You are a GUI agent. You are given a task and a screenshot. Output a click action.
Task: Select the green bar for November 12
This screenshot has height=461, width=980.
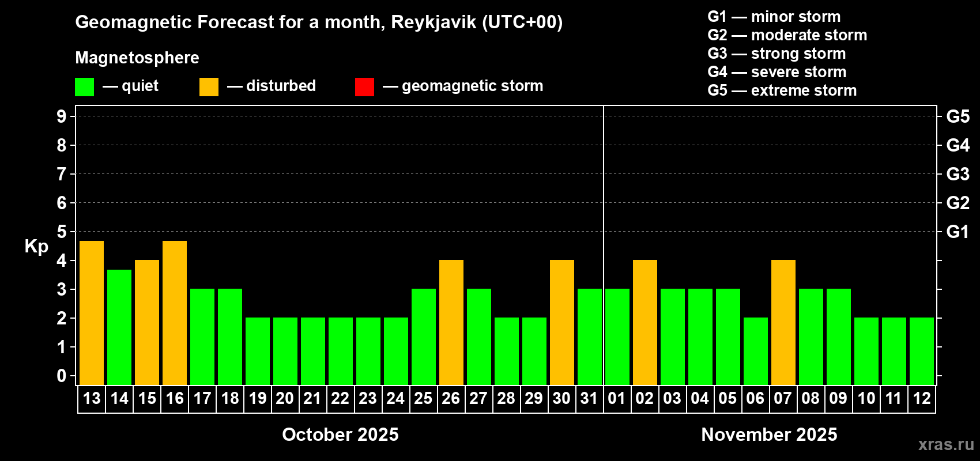click(x=922, y=352)
